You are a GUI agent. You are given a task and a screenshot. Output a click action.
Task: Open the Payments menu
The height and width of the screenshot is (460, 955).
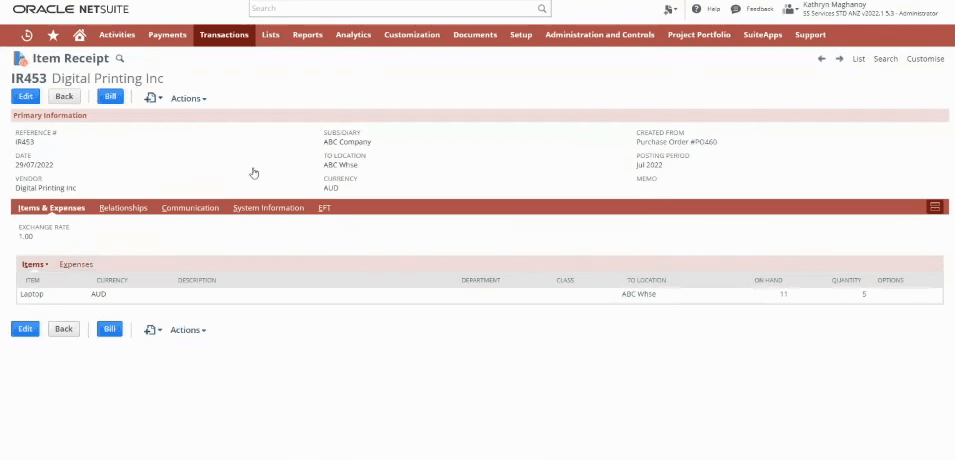pyautogui.click(x=167, y=35)
